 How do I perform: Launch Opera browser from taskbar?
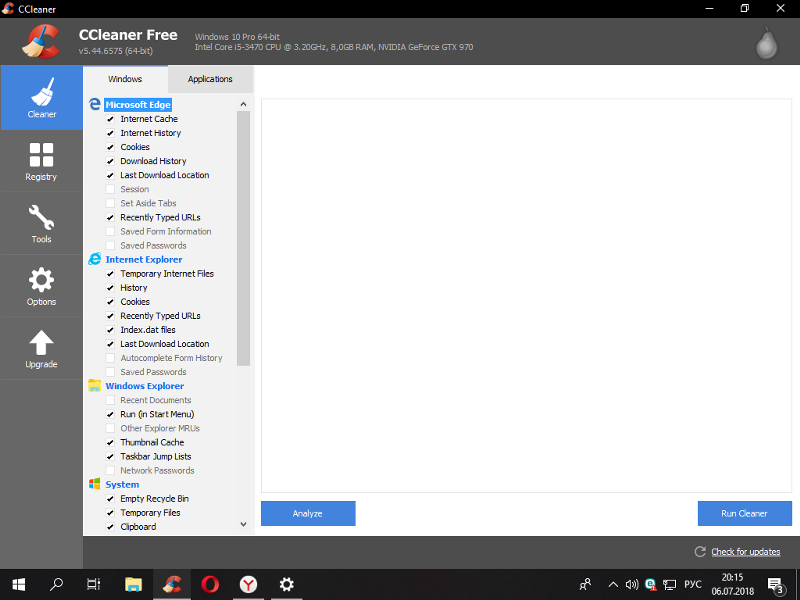210,584
